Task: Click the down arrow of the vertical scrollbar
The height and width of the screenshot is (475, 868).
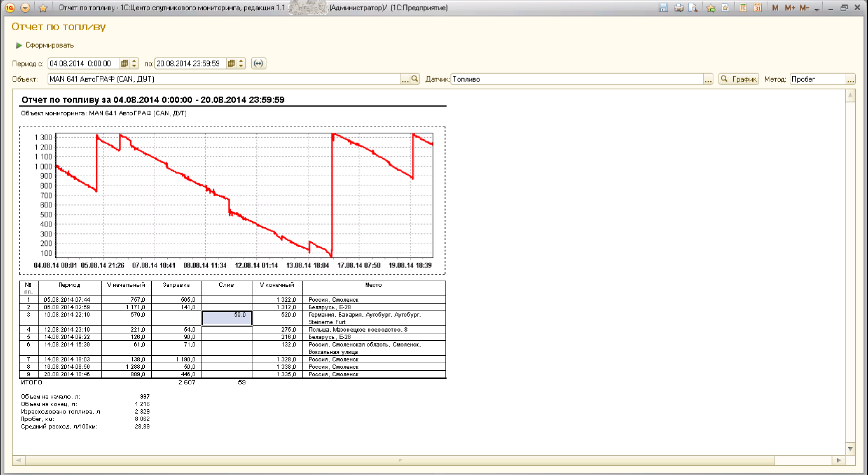Action: (850, 449)
